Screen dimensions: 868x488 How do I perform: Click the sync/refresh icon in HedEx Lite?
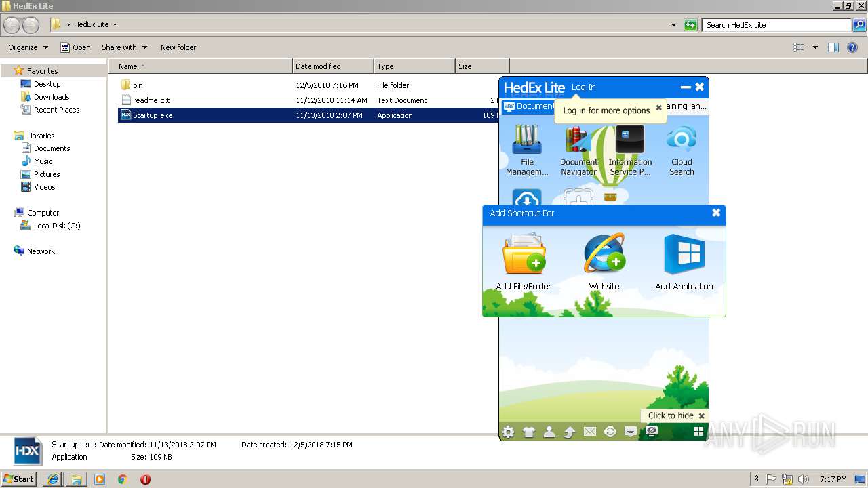point(610,431)
